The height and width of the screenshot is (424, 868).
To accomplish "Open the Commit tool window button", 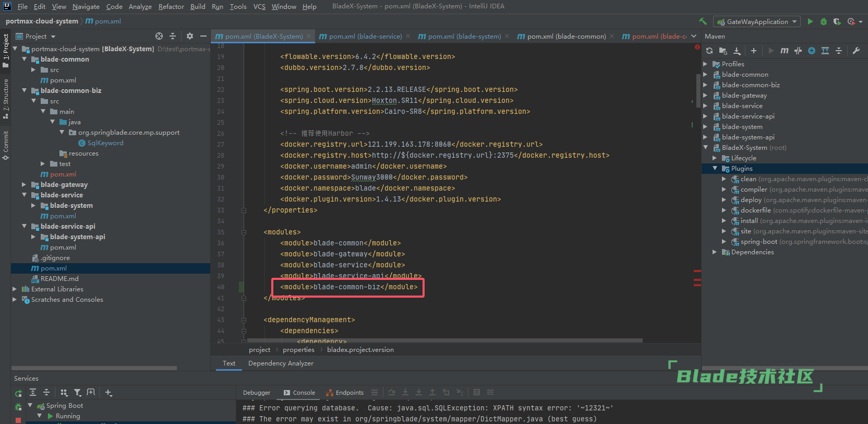I will tap(5, 145).
